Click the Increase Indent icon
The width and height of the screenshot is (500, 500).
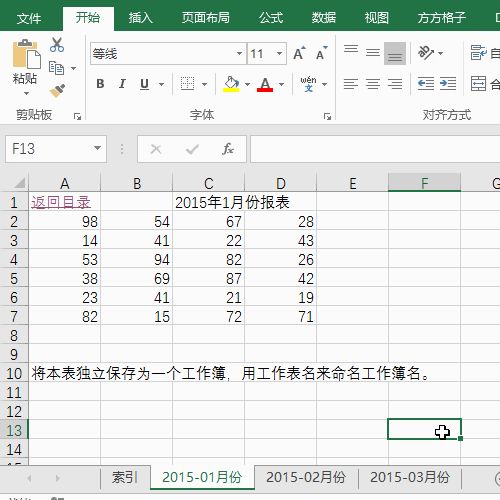click(x=448, y=83)
